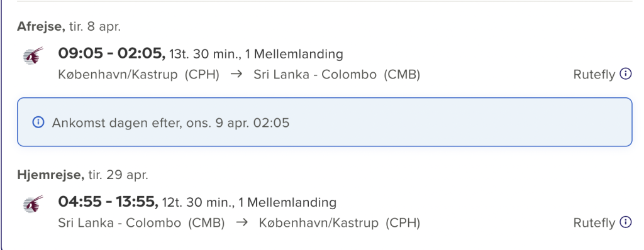Screen dimensions: 644x250
Task: Click 'Sri Lanka - Colombo (CMB)' destination outbound
Action: 337,75
